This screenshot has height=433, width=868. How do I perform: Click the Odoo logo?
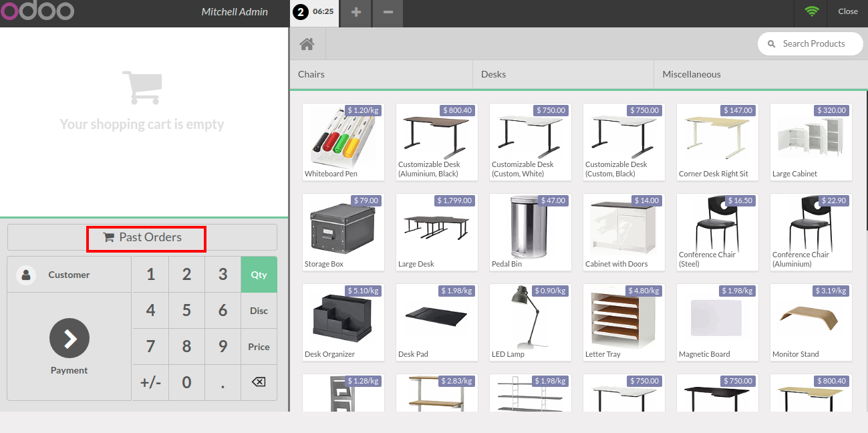click(37, 11)
